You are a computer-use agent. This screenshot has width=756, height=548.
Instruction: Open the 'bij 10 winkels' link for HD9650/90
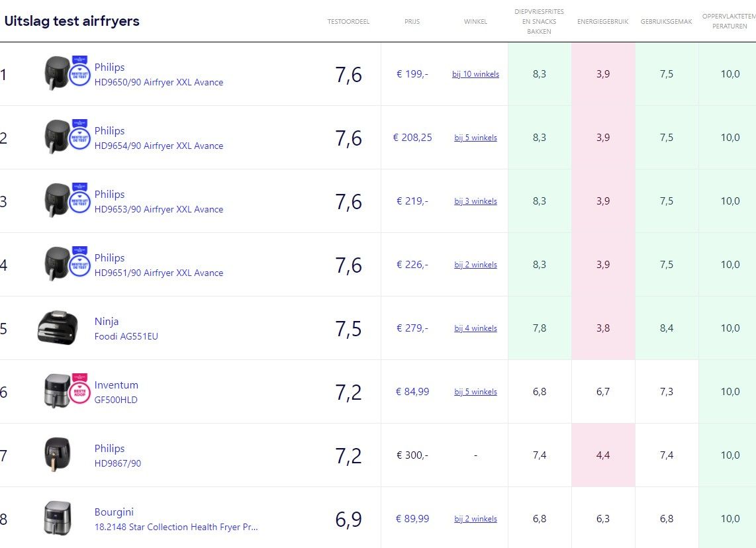click(475, 74)
